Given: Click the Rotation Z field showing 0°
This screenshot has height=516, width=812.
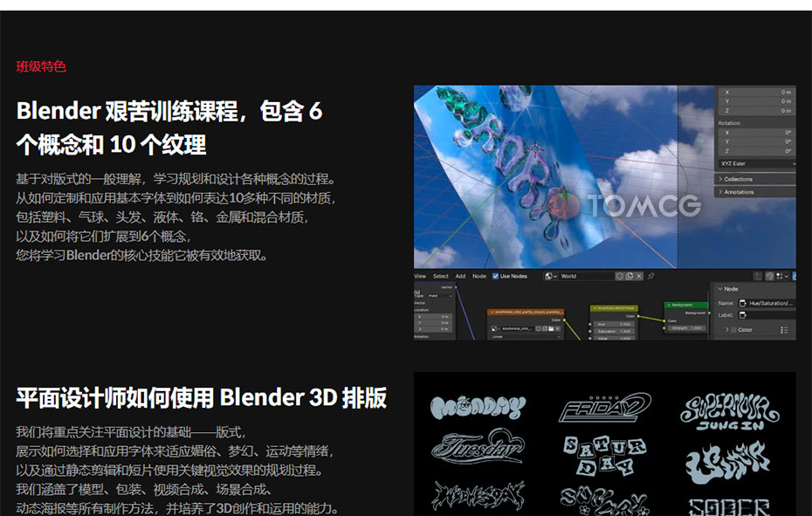Looking at the screenshot, I should [757, 151].
